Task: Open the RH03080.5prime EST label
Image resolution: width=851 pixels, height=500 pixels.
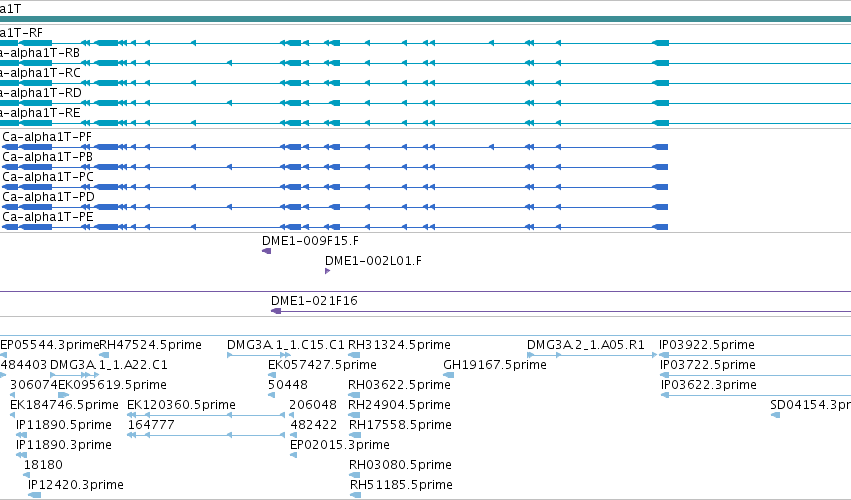Action: (x=401, y=465)
